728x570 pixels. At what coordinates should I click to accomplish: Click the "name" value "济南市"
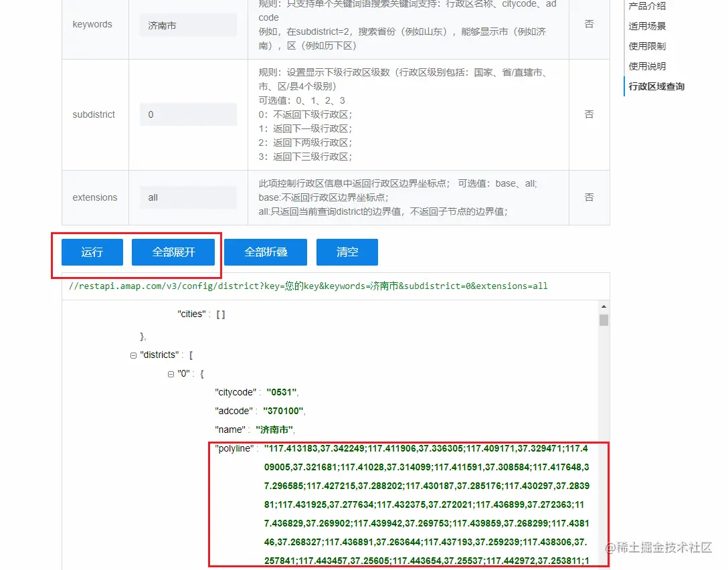click(x=274, y=430)
